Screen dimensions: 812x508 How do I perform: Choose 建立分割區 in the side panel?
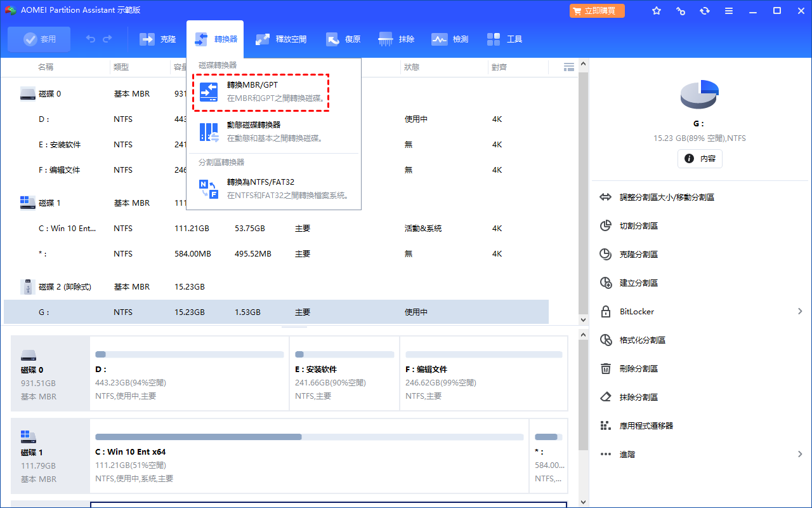pos(638,283)
